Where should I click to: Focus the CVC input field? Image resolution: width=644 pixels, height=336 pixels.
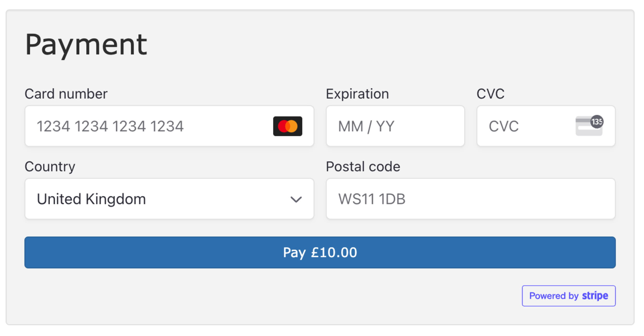(x=546, y=126)
